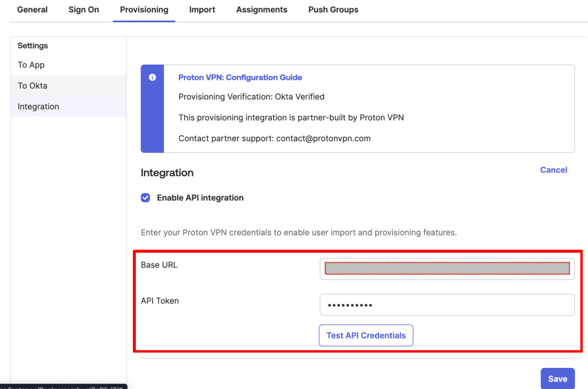Open Proton VPN: Configuration Guide link

(240, 78)
